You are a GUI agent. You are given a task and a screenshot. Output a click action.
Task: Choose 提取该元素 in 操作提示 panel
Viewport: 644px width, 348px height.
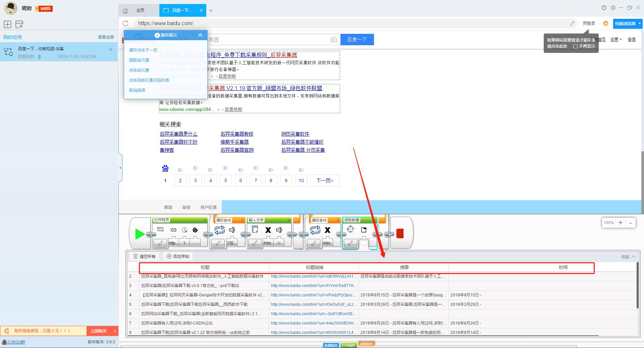(139, 60)
